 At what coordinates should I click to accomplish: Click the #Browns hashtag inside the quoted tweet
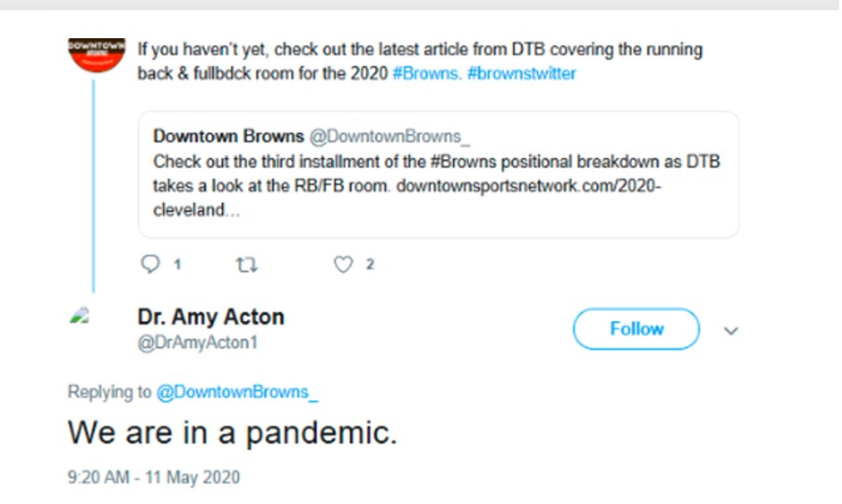coord(466,161)
